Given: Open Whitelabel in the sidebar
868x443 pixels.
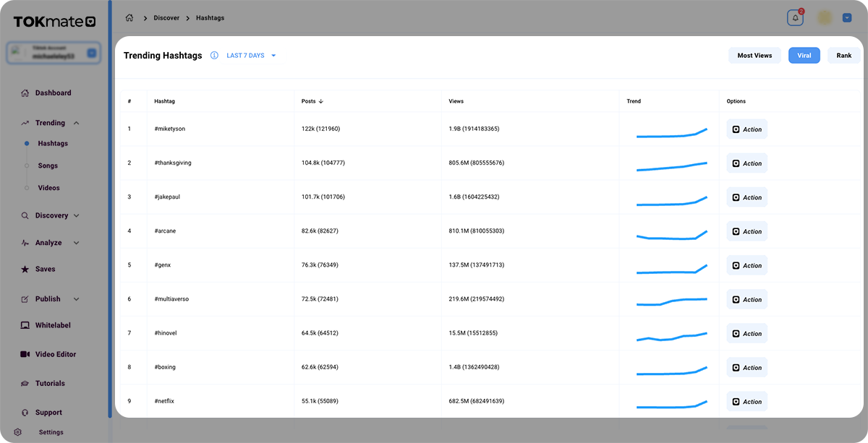Looking at the screenshot, I should 53,325.
